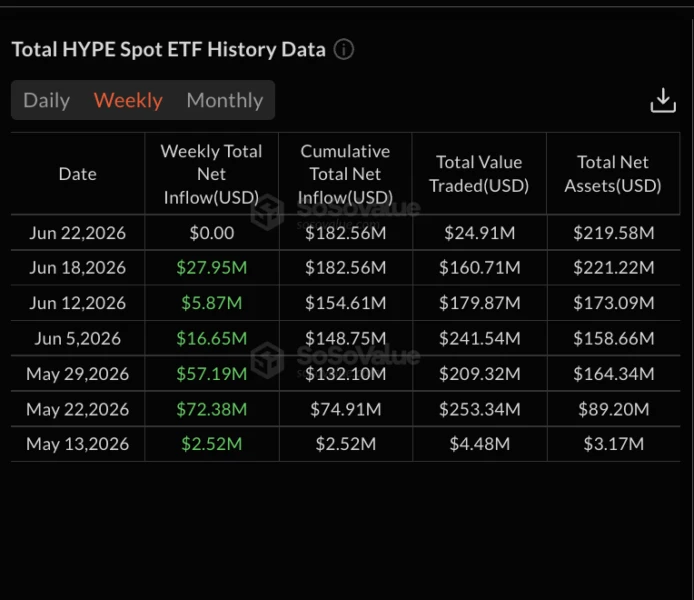Switch to the Daily tab

point(46,100)
